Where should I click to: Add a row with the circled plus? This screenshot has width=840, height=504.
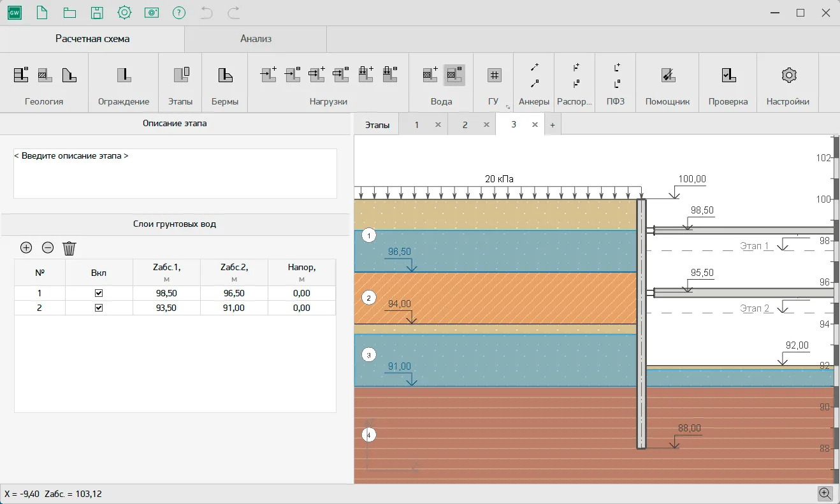click(26, 248)
